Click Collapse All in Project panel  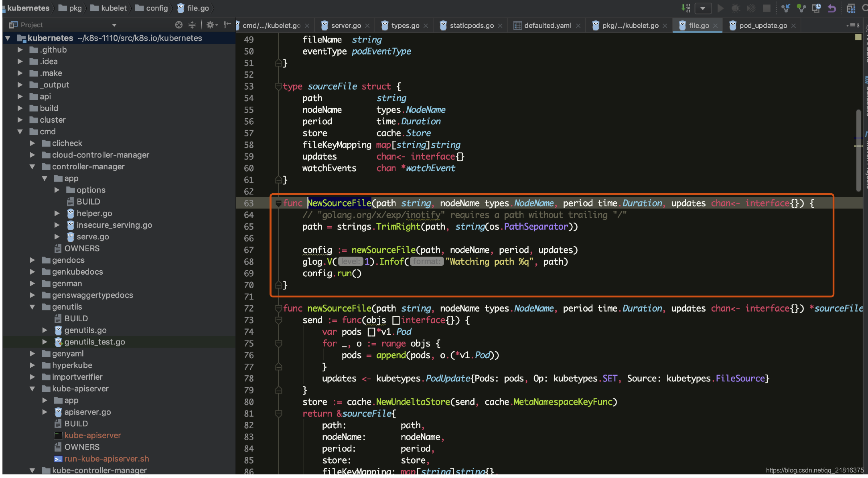coord(192,25)
